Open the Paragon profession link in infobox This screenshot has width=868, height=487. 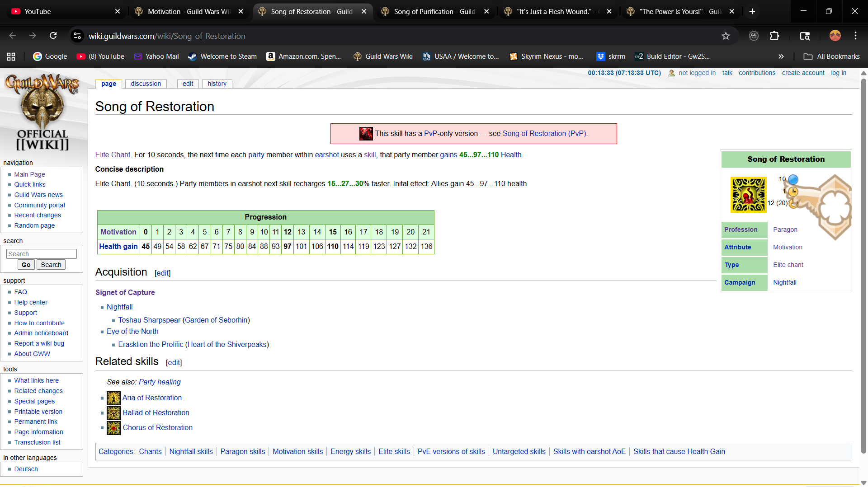tap(785, 229)
